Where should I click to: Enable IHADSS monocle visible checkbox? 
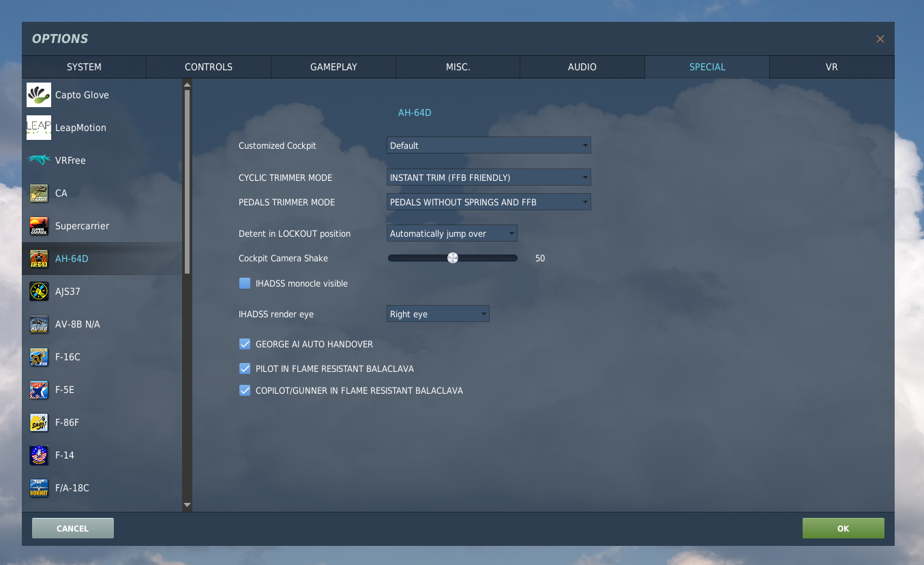[245, 283]
